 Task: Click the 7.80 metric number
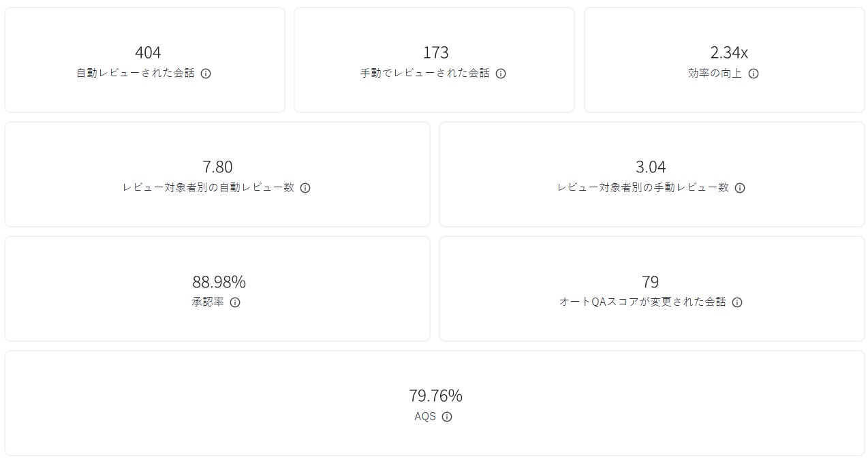(217, 167)
